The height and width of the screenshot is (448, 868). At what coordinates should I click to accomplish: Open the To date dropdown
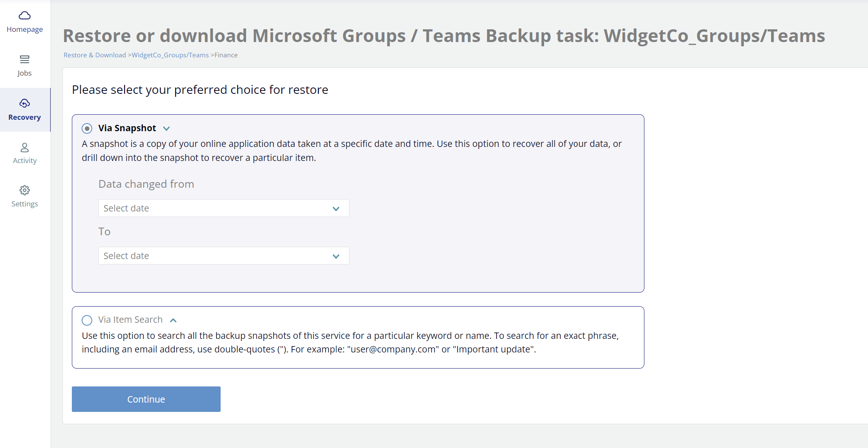pos(224,256)
